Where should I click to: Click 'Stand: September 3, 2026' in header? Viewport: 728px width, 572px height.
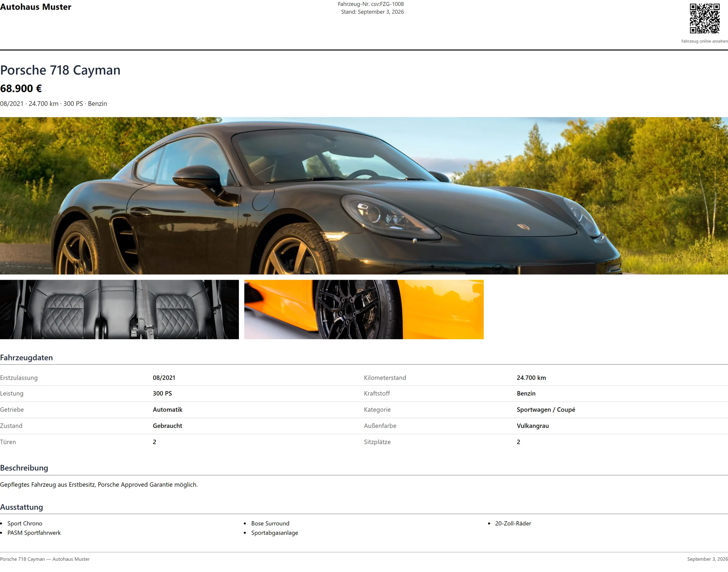tap(372, 12)
